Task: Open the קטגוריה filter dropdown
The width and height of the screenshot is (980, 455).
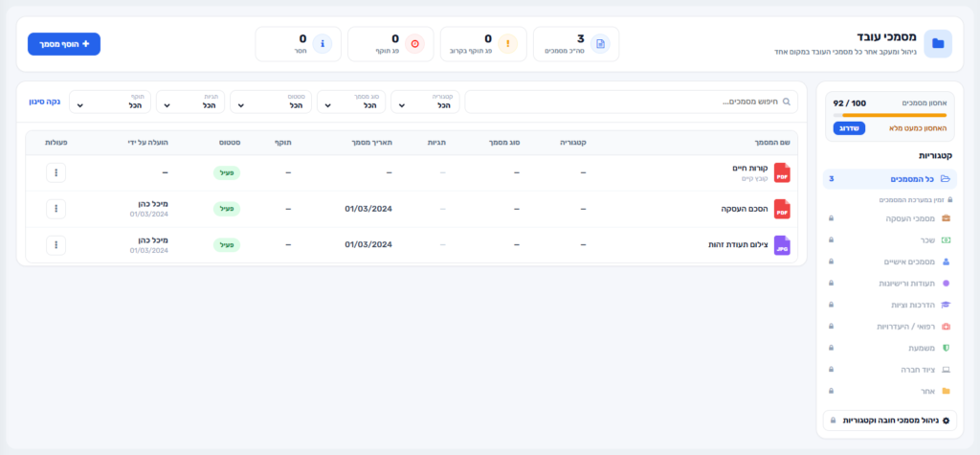Action: pyautogui.click(x=426, y=102)
